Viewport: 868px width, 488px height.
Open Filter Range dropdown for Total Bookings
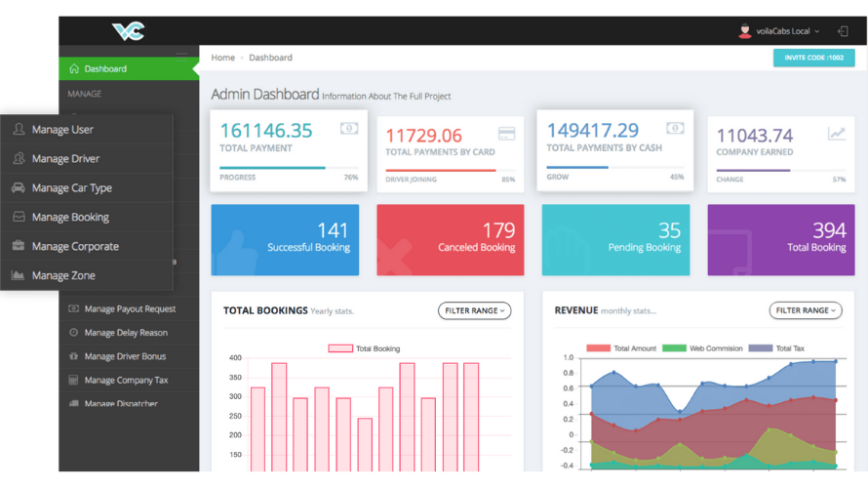tap(474, 310)
